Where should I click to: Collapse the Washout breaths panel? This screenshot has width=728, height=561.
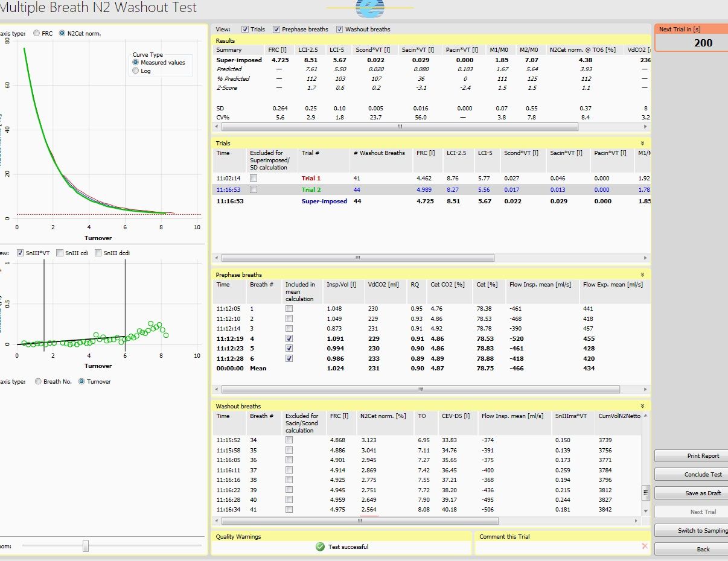(642, 406)
